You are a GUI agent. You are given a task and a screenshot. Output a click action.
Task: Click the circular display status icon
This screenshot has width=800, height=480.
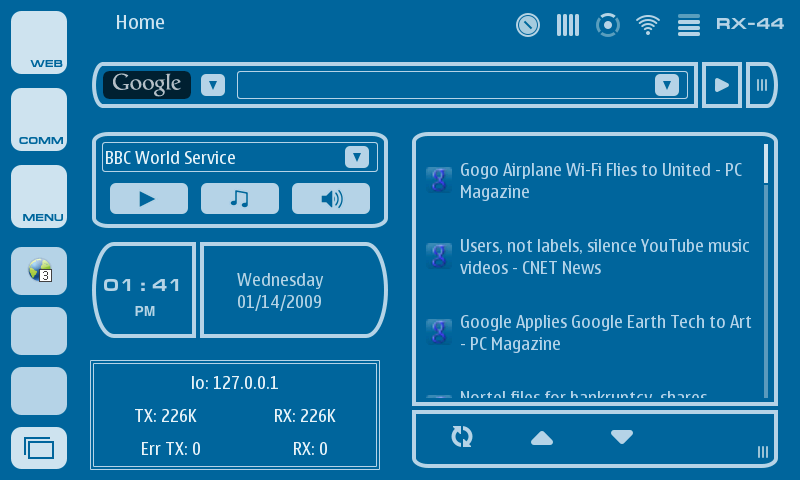click(607, 25)
